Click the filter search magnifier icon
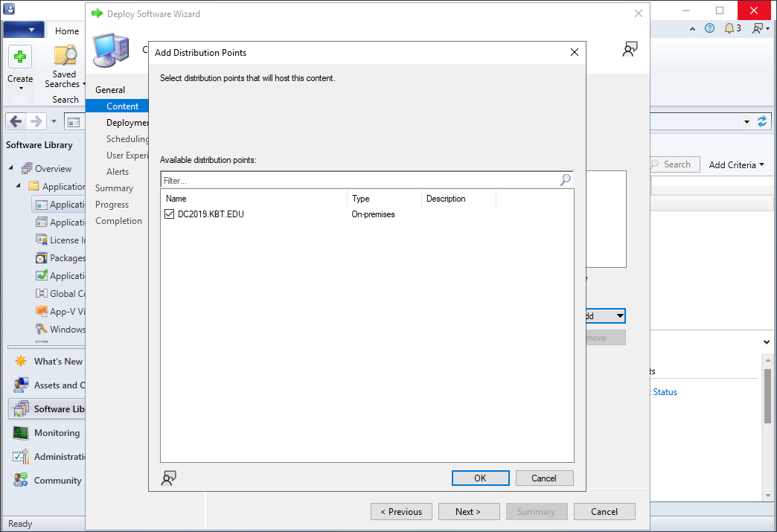 tap(566, 180)
